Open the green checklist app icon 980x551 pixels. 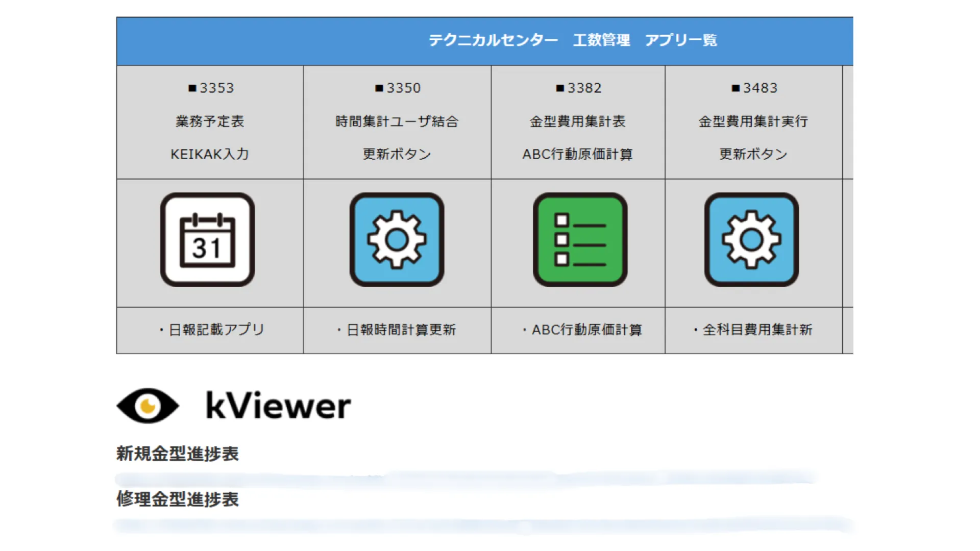point(580,240)
